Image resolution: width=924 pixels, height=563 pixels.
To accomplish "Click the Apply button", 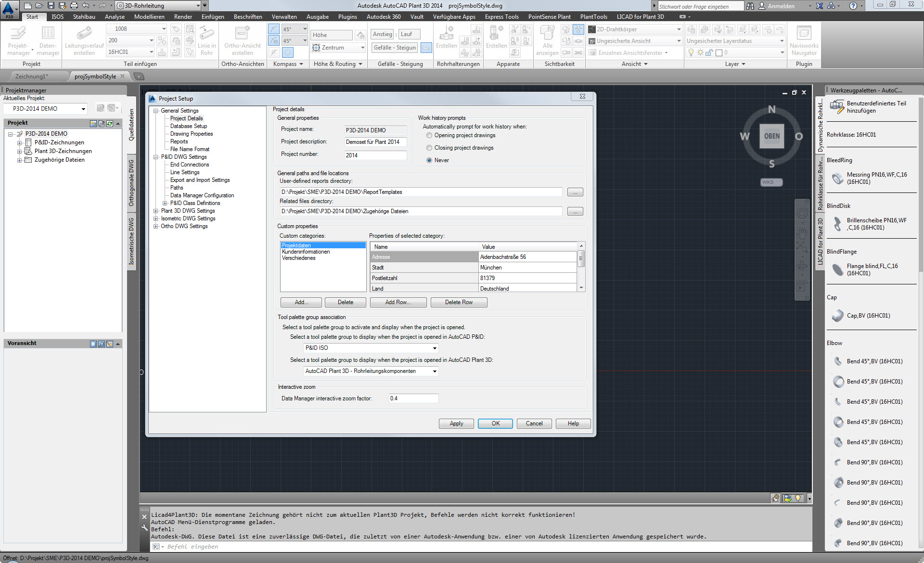I will (x=456, y=424).
